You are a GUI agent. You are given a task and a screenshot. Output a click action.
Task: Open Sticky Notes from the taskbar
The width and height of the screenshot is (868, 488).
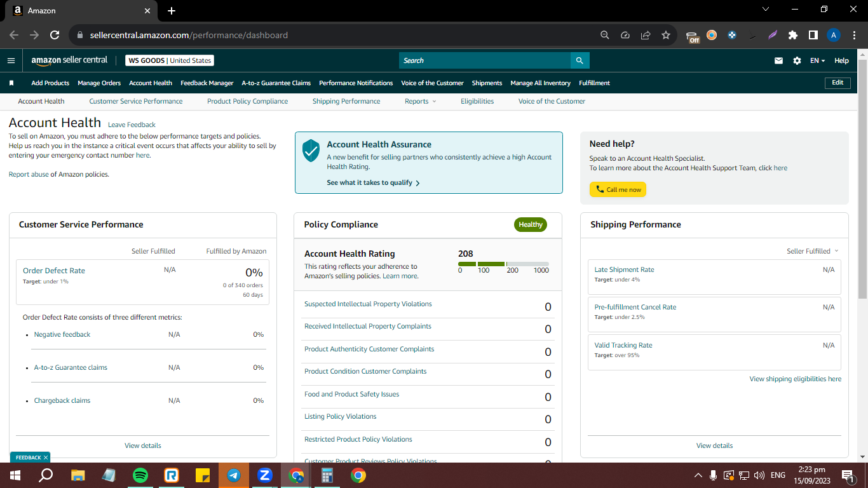[203, 475]
